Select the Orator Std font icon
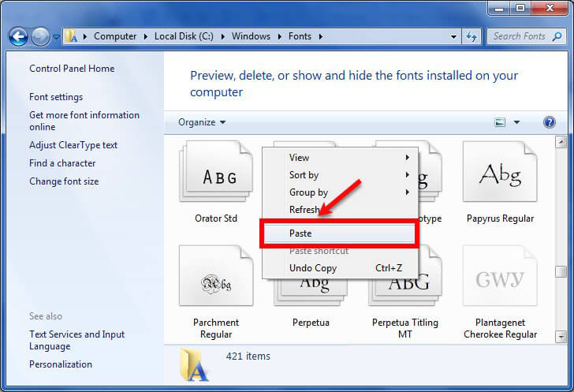 tap(216, 171)
